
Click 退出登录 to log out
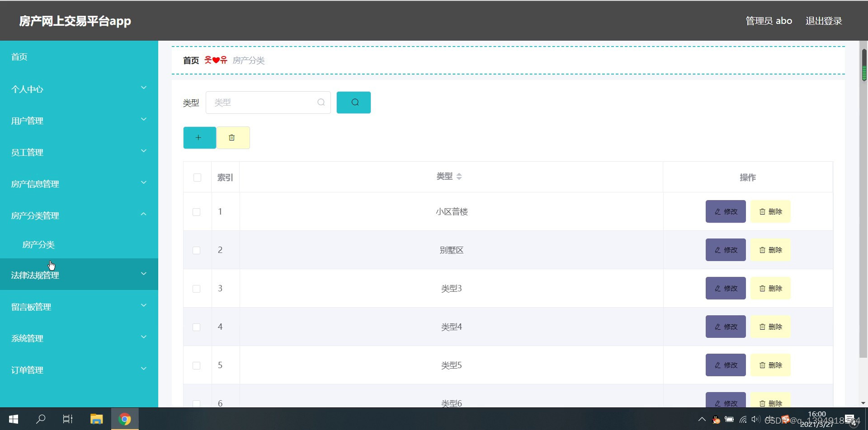824,21
